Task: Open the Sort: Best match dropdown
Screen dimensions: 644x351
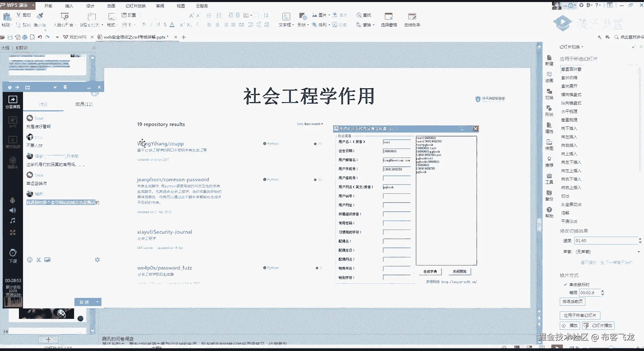Action: coord(310,124)
